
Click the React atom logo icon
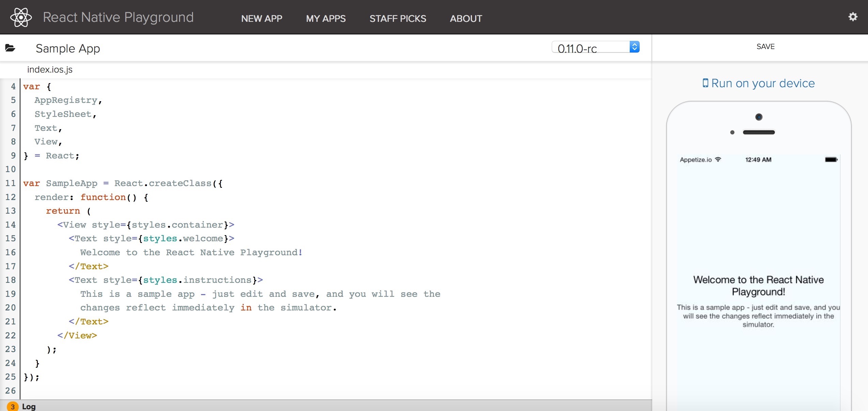pos(21,17)
